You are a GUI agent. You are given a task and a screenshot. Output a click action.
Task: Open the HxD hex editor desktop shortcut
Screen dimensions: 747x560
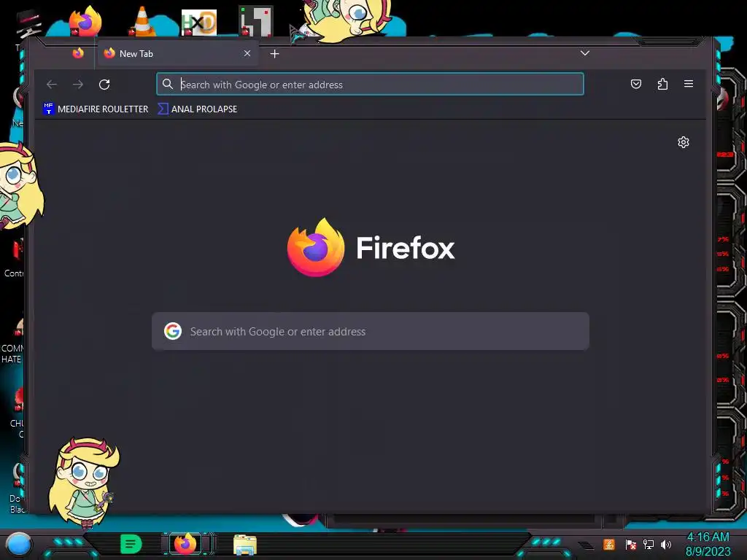coord(199,23)
